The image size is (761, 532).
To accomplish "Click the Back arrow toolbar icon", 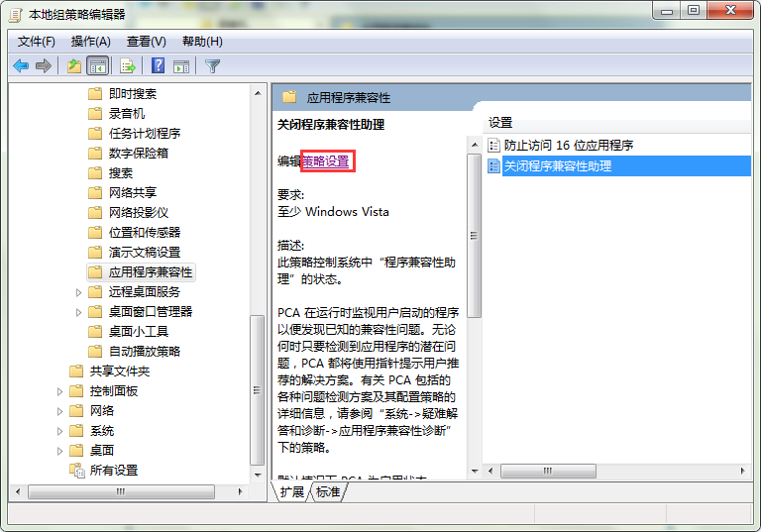I will click(21, 66).
